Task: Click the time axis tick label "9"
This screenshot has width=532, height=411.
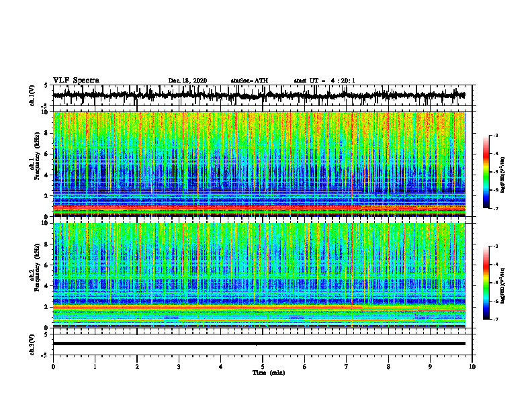Action: 430,367
